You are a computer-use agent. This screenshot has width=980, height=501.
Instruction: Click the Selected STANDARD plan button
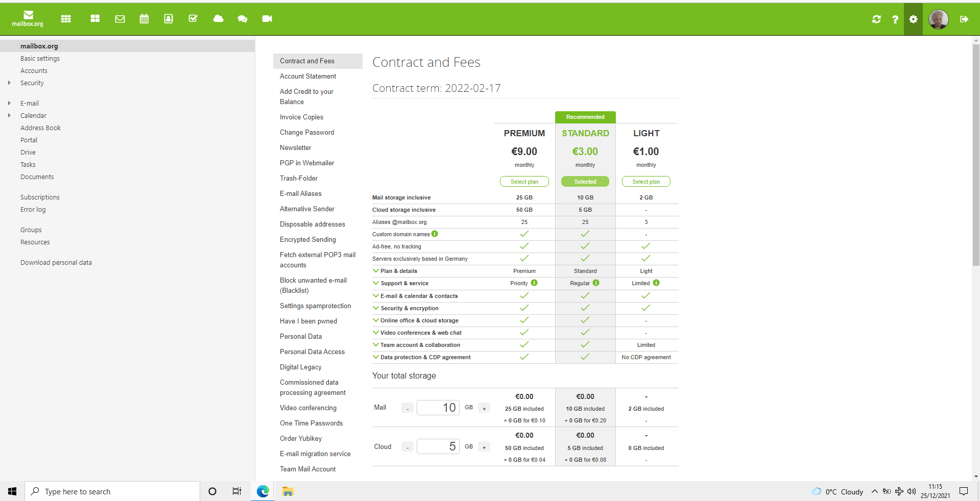tap(585, 182)
